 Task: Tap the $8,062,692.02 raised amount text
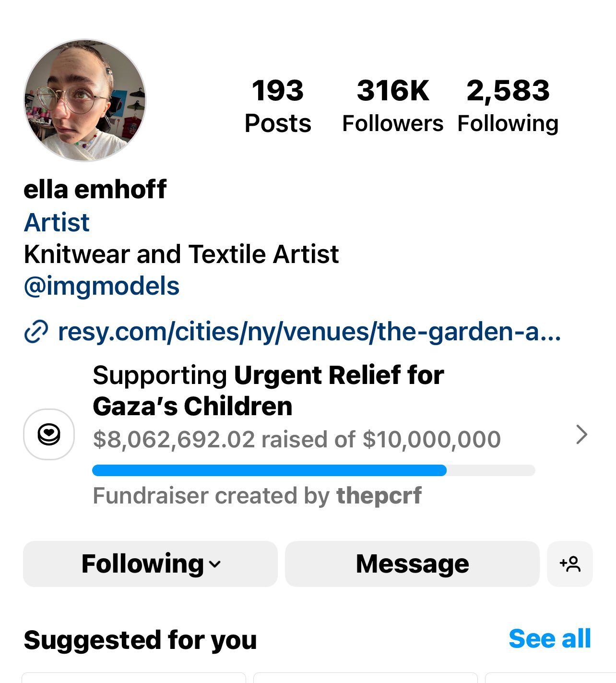(x=174, y=440)
